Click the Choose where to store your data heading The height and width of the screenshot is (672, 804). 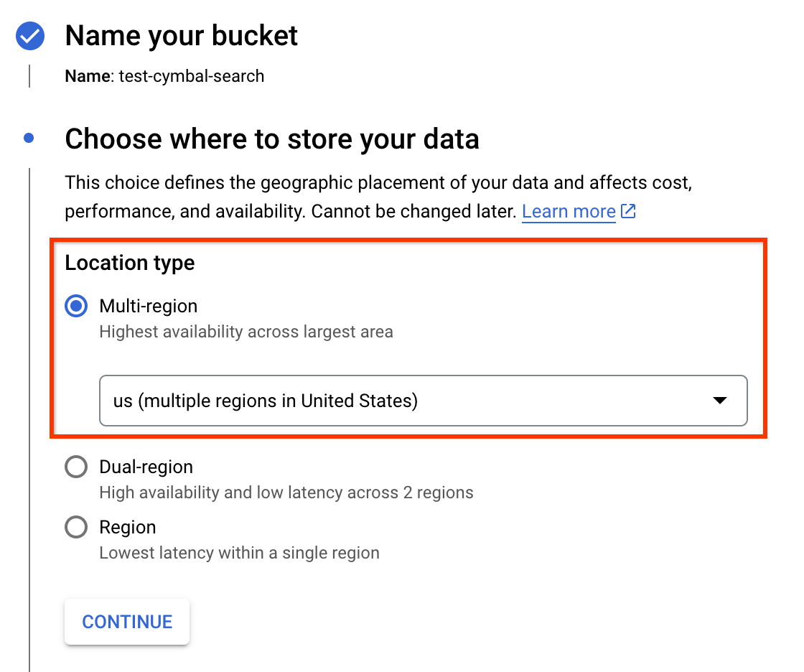pos(273,139)
